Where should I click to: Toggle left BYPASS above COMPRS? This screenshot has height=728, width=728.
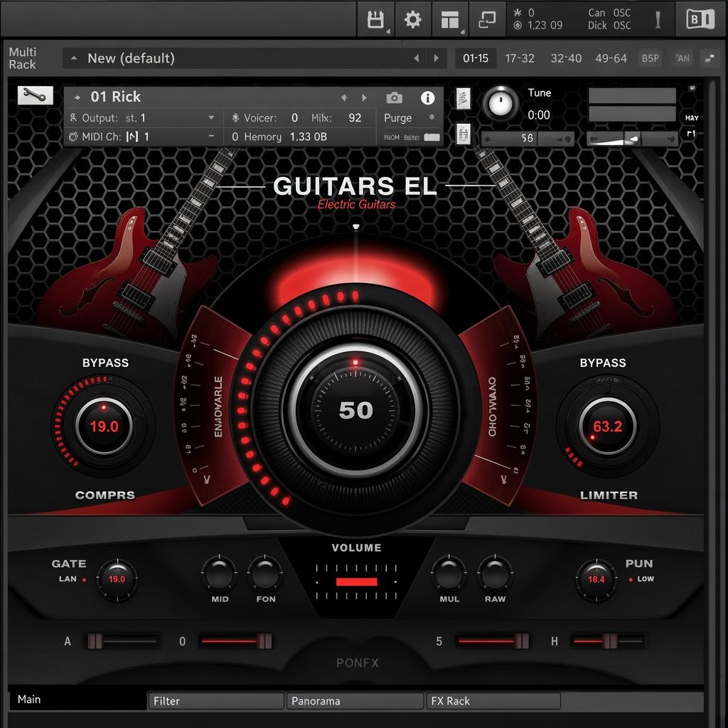pyautogui.click(x=105, y=363)
